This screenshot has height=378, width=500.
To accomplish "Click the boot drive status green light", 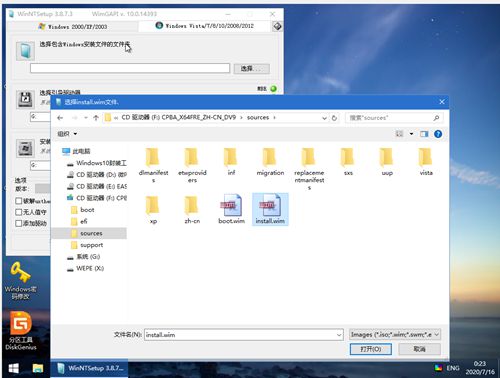I will [x=273, y=89].
